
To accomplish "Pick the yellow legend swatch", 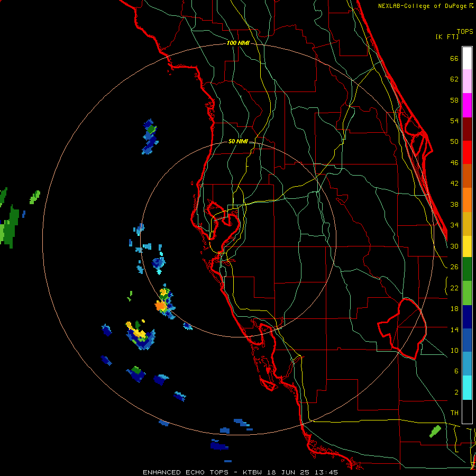I will 467,246.
